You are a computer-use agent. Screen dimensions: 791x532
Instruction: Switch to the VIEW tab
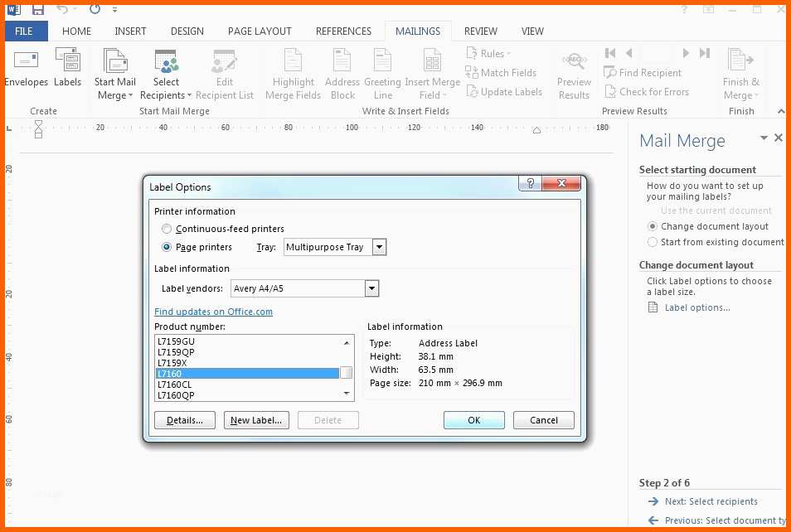click(532, 31)
